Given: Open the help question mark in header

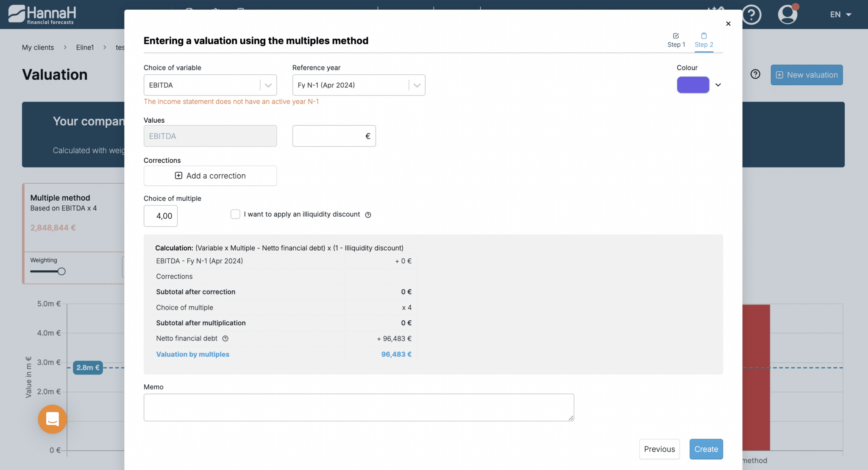Looking at the screenshot, I should [x=751, y=15].
